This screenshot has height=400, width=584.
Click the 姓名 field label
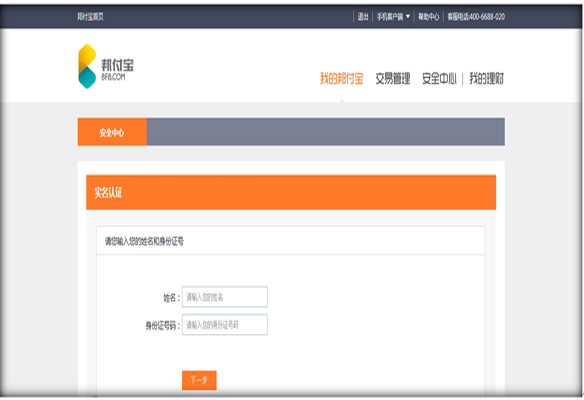(172, 298)
